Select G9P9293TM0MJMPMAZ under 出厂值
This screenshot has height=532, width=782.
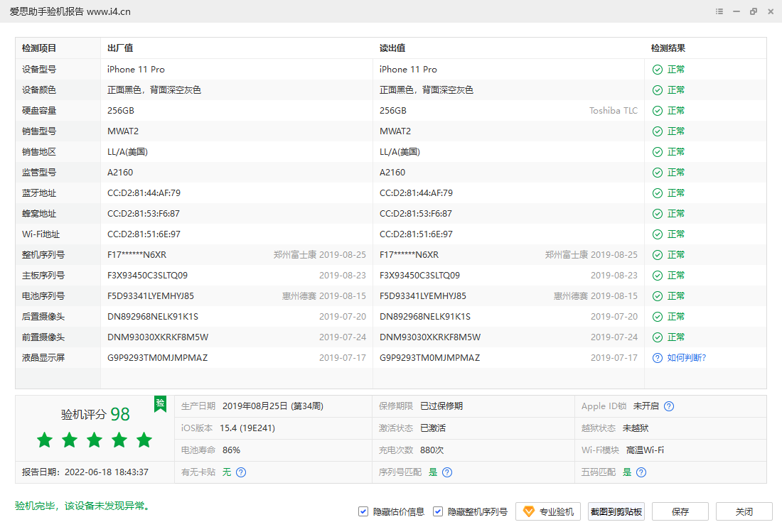pos(158,358)
